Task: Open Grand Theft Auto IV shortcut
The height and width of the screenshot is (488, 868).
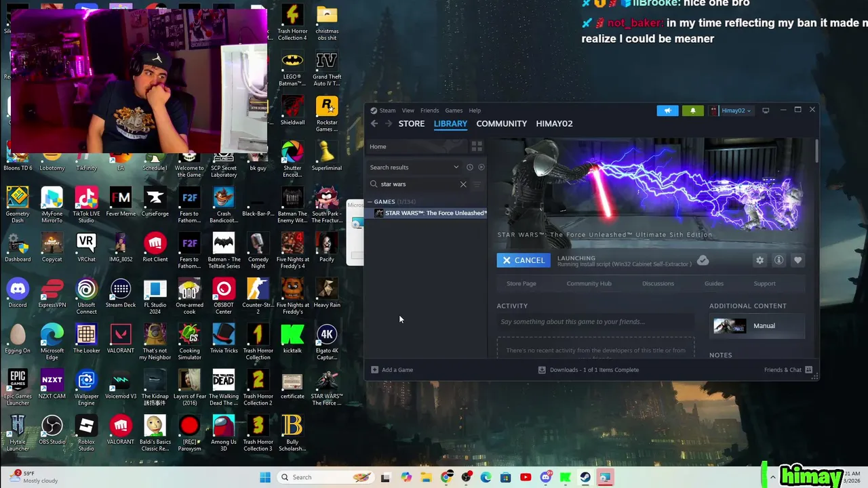Action: pyautogui.click(x=327, y=68)
